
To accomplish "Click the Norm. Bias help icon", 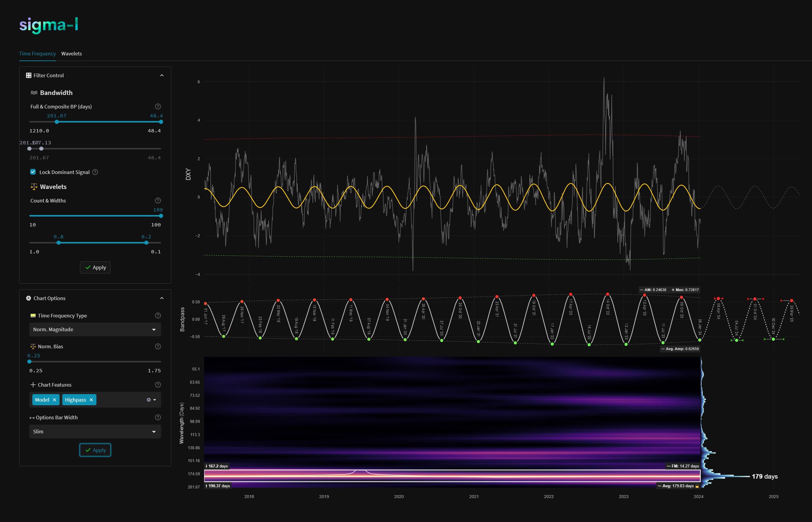I will [158, 347].
